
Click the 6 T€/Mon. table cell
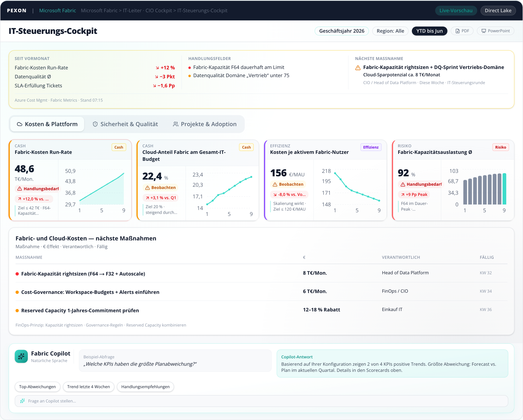(x=315, y=291)
